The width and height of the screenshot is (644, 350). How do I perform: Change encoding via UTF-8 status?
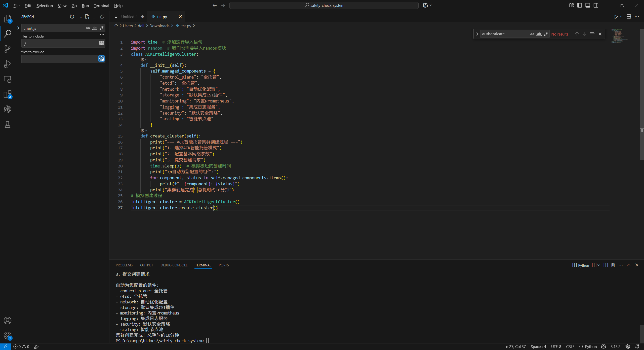pos(556,346)
